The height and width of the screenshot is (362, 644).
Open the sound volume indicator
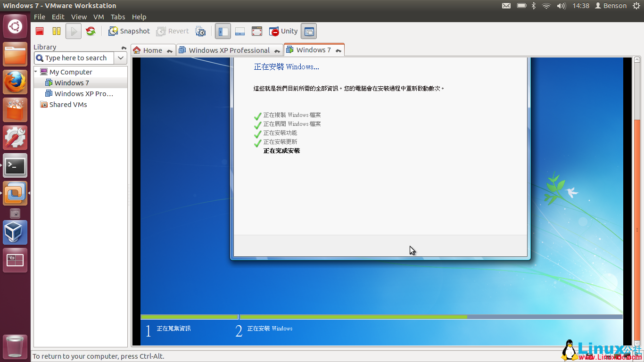pos(561,6)
